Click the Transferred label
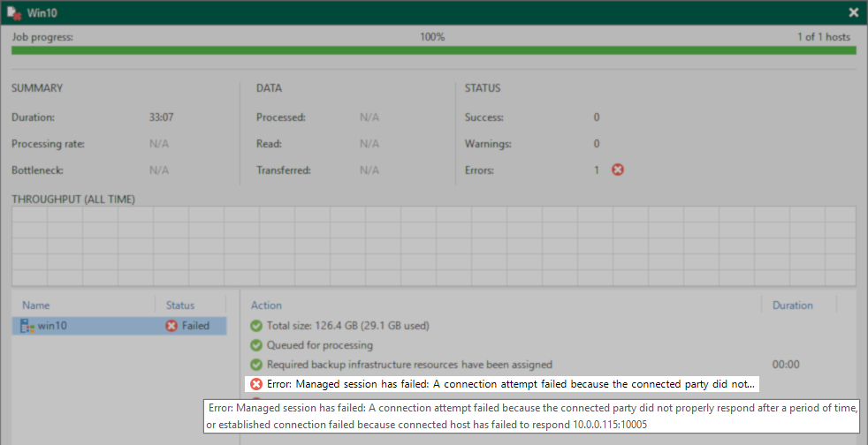 284,170
